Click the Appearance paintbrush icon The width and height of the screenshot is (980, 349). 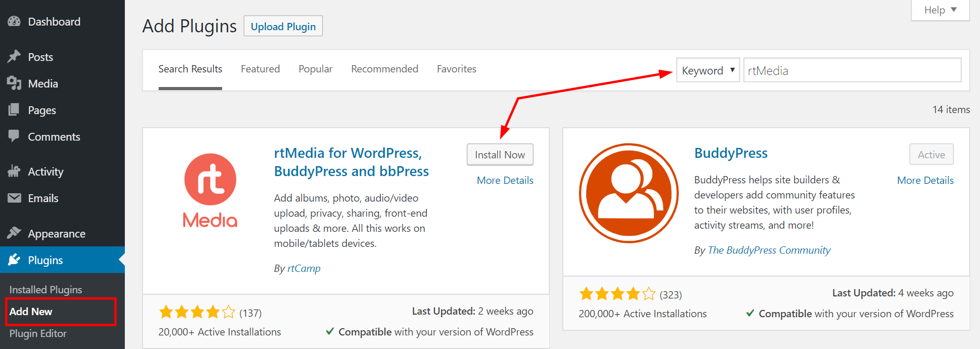tap(14, 232)
